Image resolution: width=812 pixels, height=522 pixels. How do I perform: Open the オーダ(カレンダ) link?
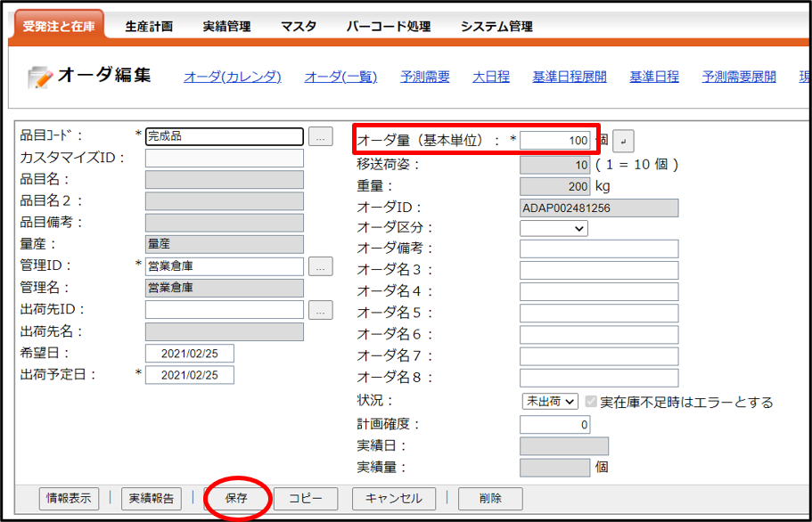232,77
